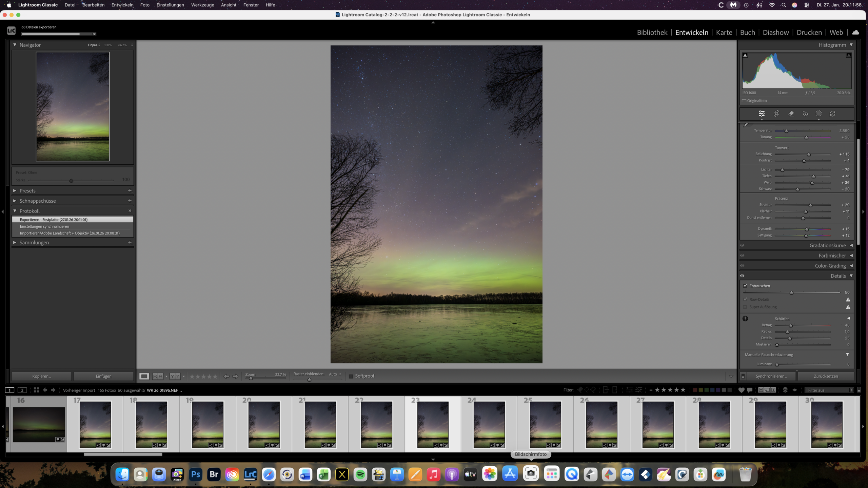
Task: Click the Kopieren... button
Action: 41,376
